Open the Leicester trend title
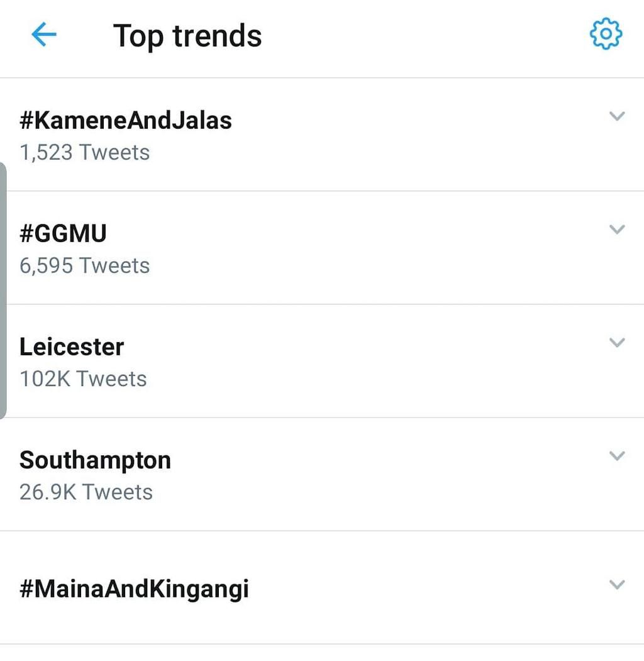Screen dimensions: 644x661 tap(72, 347)
